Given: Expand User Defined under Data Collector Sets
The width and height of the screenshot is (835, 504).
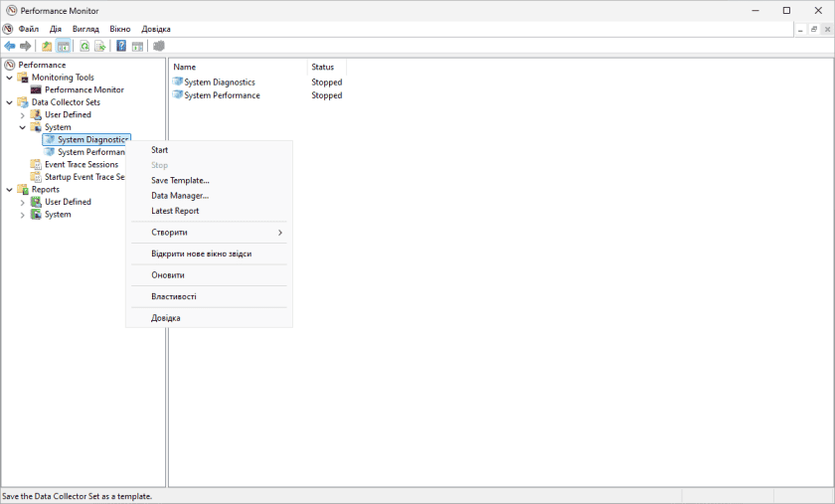Looking at the screenshot, I should pos(23,115).
